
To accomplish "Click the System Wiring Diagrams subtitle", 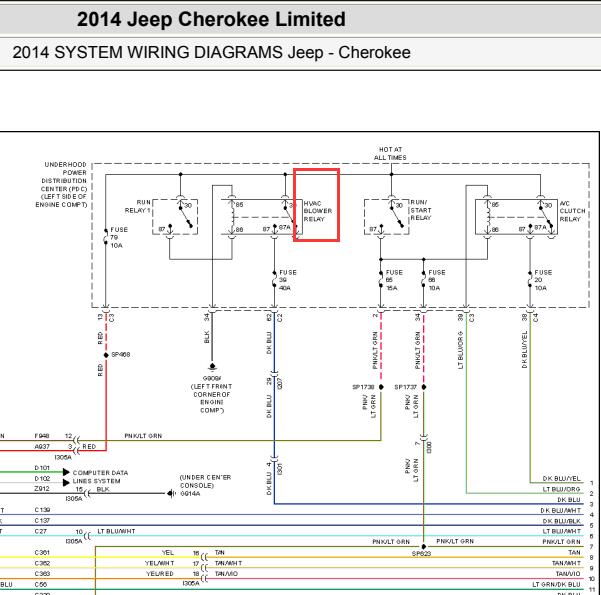I will [211, 53].
